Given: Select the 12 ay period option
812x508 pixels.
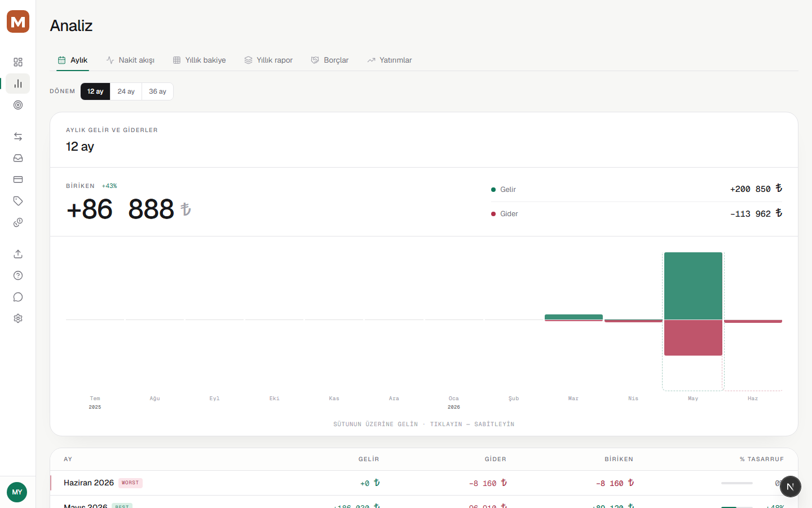Looking at the screenshot, I should point(95,91).
